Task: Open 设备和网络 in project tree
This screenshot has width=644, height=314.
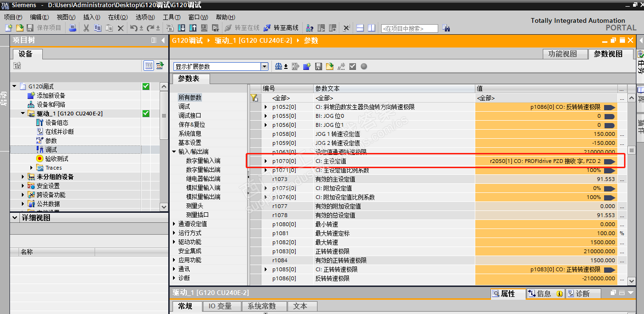Action: pos(51,105)
